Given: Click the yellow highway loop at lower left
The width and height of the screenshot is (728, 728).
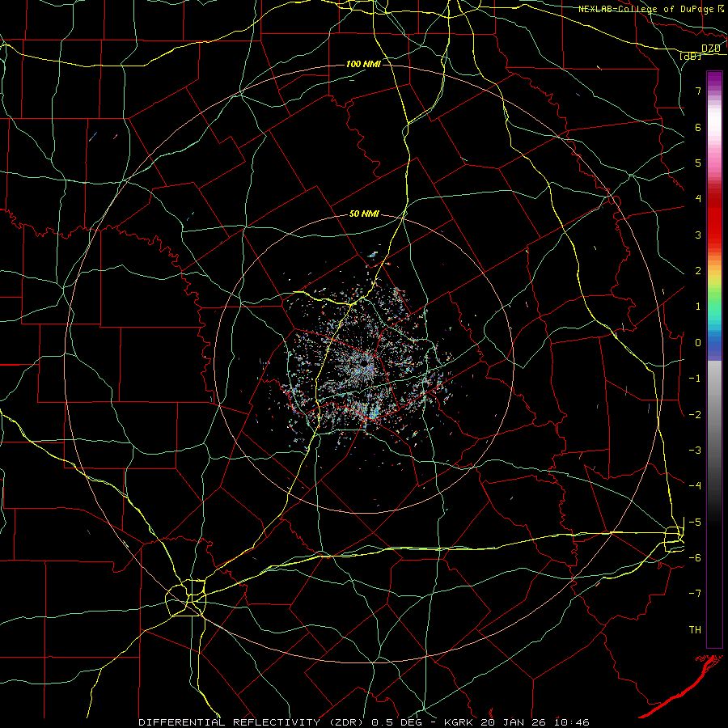Looking at the screenshot, I should 186,598.
